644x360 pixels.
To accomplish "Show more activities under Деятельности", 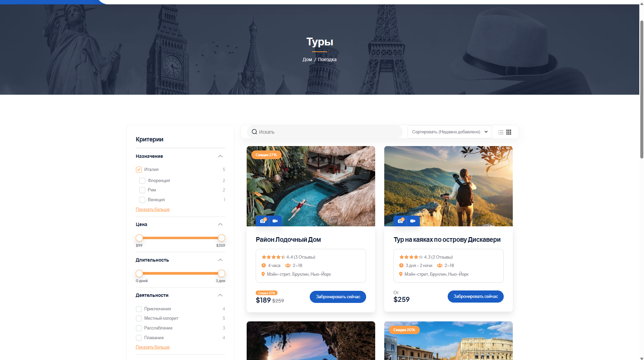I will 153,347.
